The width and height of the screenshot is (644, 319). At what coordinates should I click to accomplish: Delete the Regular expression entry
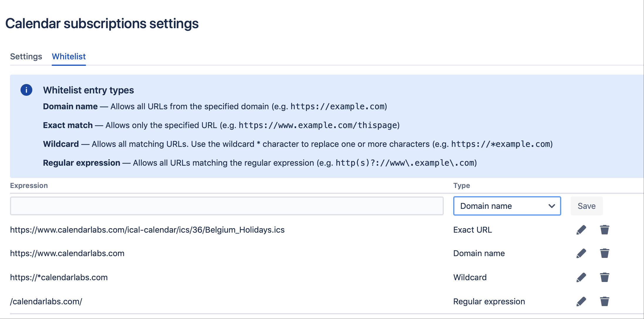coord(604,302)
